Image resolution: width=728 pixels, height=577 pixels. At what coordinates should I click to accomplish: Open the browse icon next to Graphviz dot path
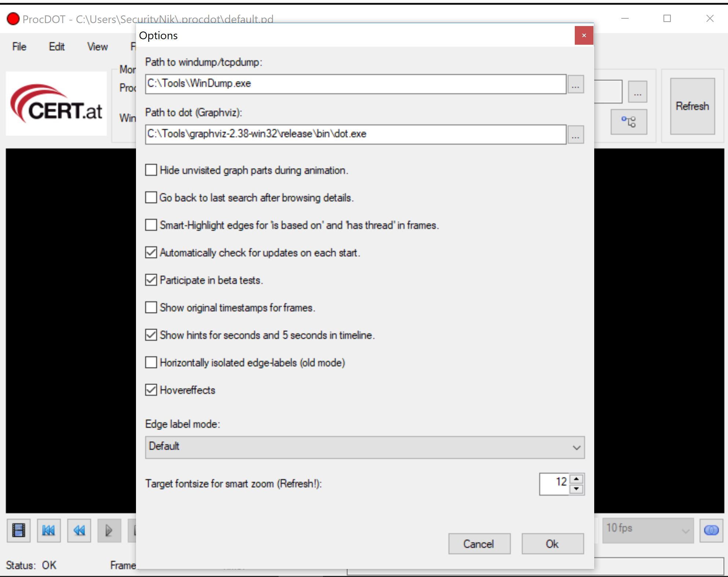(x=576, y=135)
